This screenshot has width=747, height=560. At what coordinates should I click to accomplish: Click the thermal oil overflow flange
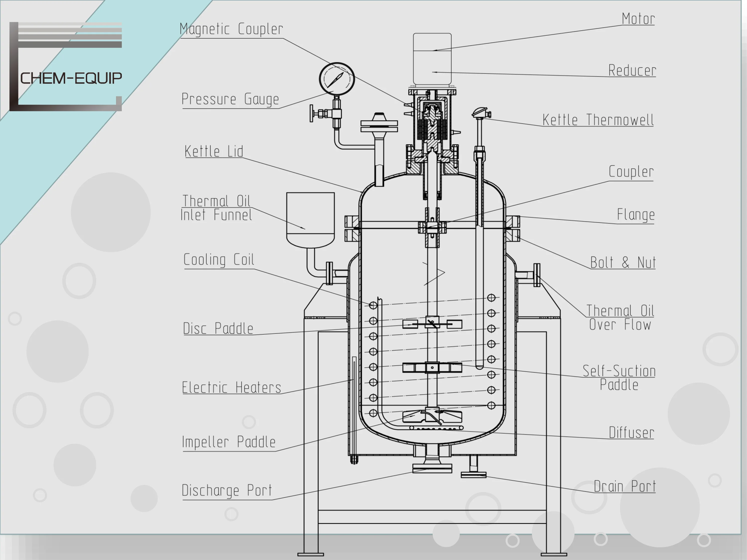(x=537, y=275)
